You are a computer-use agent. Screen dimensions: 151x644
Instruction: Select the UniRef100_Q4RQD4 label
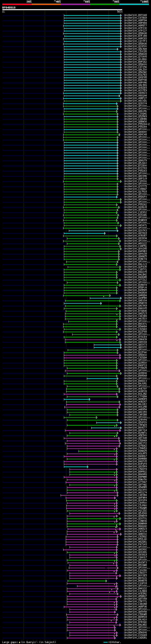click(x=135, y=295)
